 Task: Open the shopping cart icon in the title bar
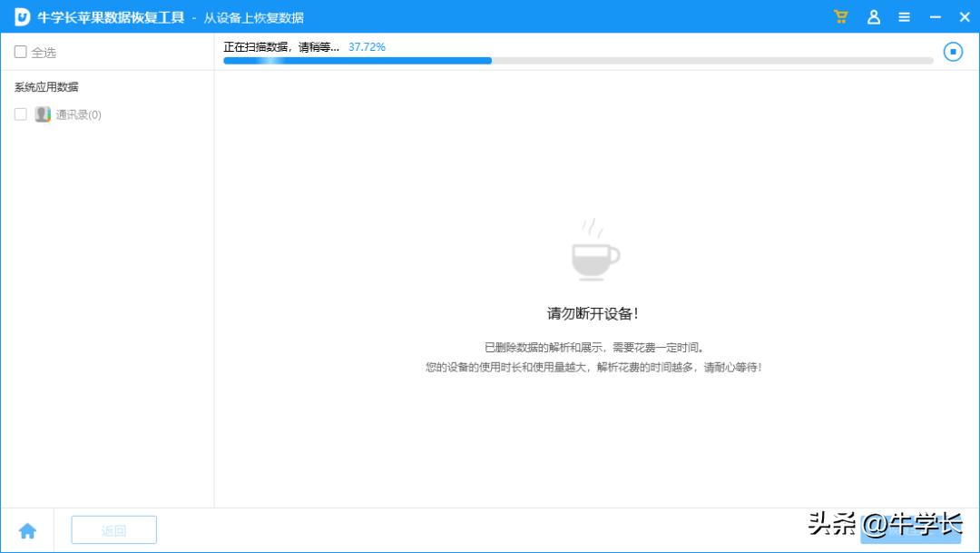840,16
